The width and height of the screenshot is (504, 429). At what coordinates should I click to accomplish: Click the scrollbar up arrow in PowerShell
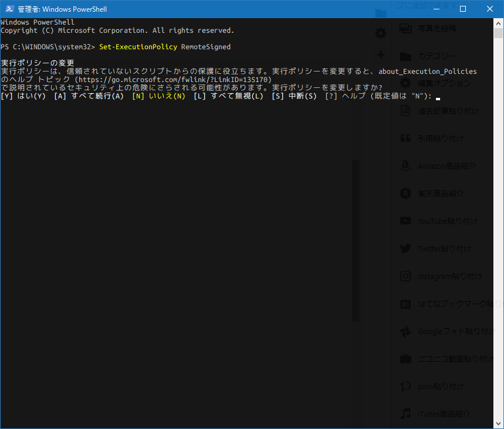[x=498, y=23]
